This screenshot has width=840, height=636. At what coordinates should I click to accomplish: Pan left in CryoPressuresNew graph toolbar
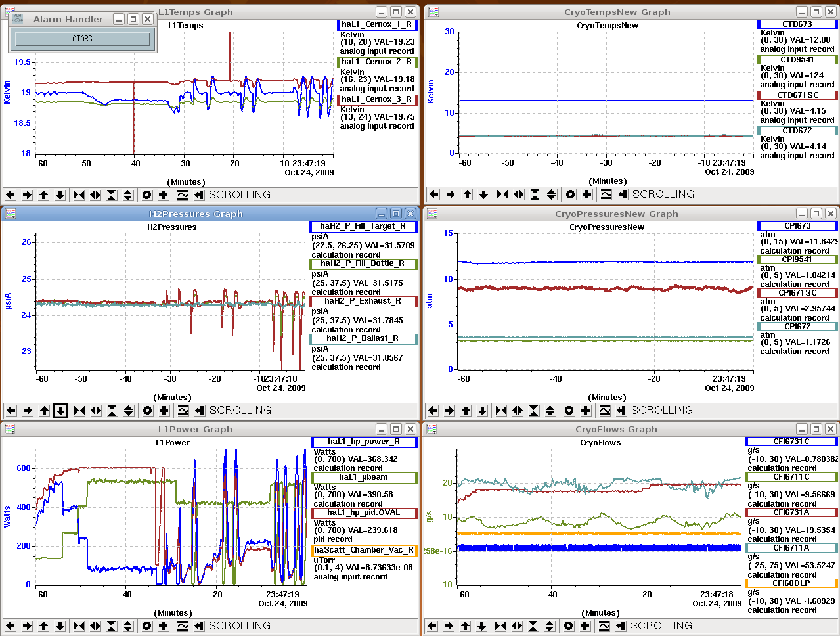(433, 411)
